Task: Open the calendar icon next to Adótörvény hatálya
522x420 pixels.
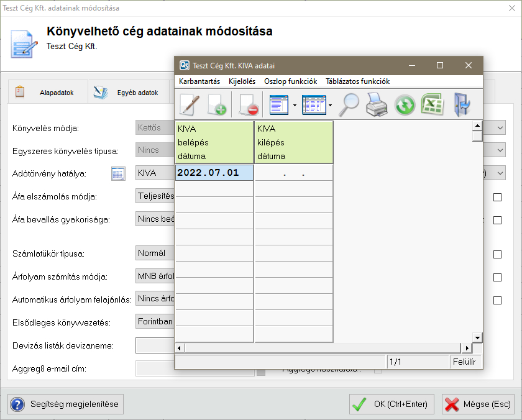Action: pos(118,174)
